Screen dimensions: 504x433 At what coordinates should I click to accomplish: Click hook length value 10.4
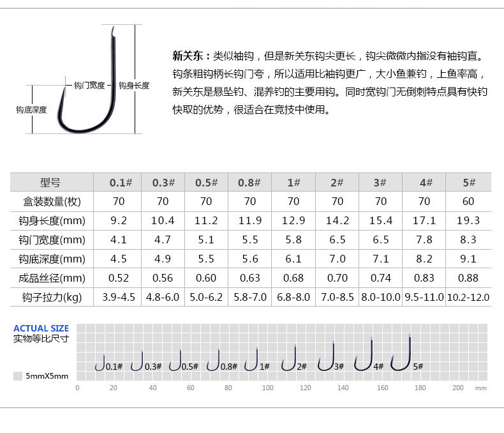point(163,221)
